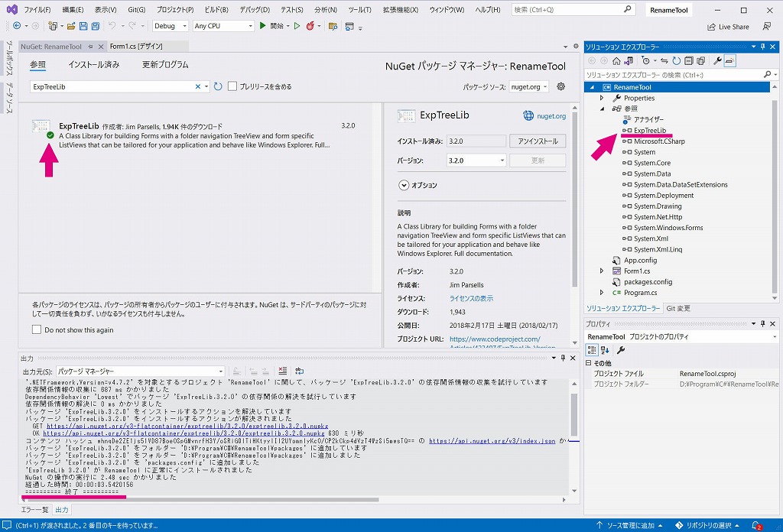Select packages.config in Solution Explorer
Viewport: 783px width, 532px height.
pyautogui.click(x=648, y=282)
